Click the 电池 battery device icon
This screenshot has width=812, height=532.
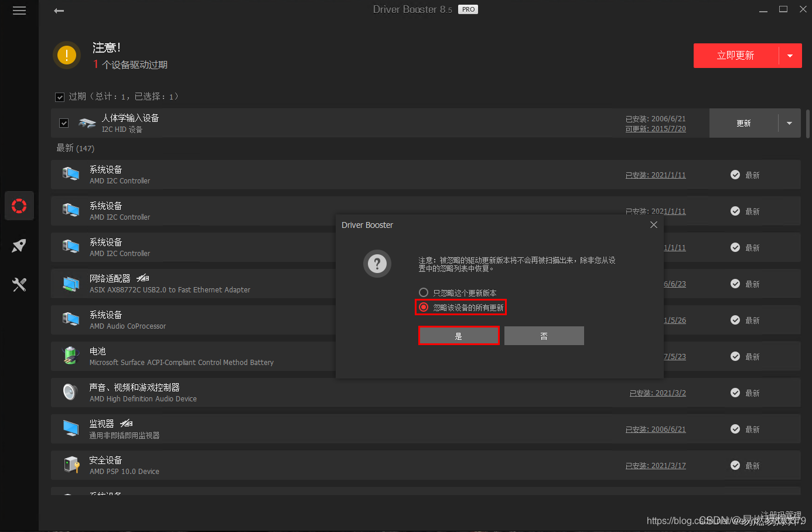click(x=71, y=355)
